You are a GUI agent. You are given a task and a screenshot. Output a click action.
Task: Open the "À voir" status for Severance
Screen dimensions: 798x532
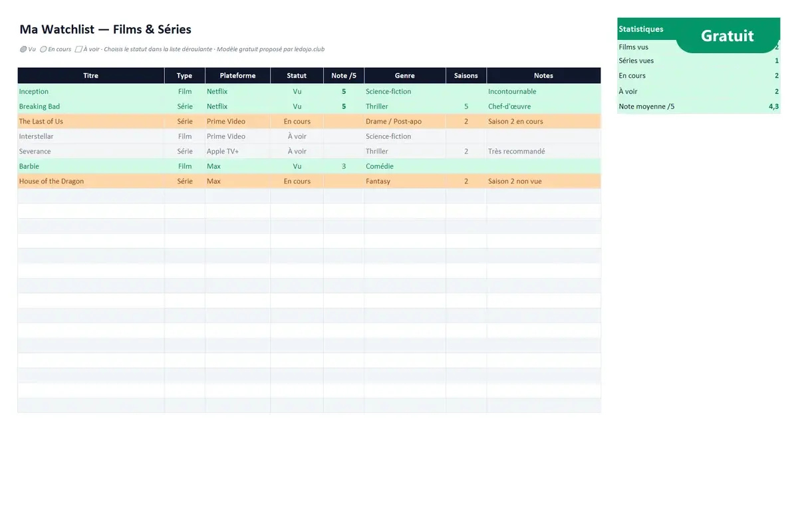pos(297,151)
